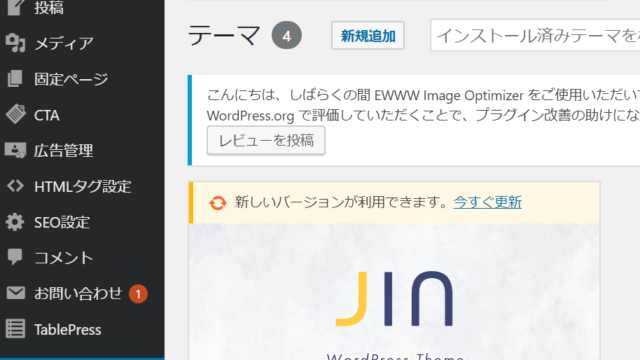Screen dimensions: 640x360
Task: Click the メディア media icon
Action: point(16,43)
